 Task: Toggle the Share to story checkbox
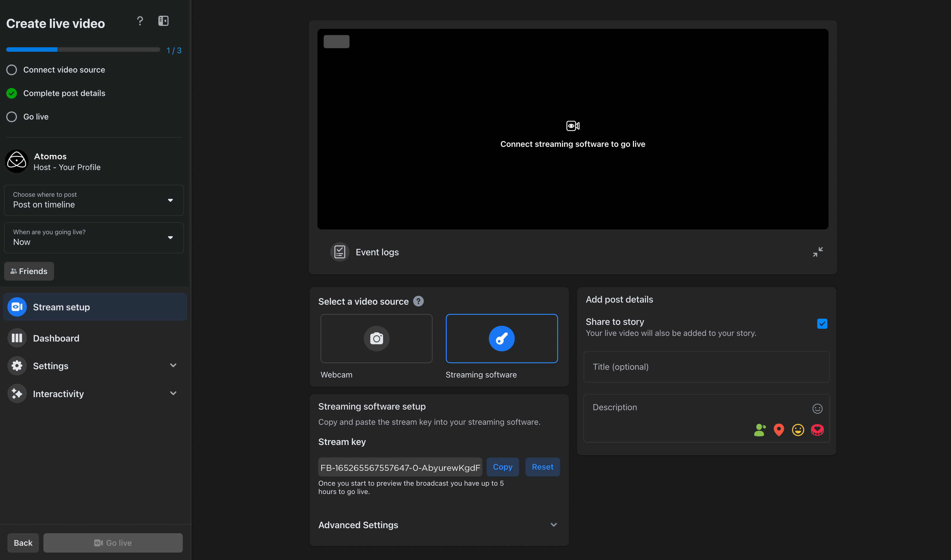(822, 323)
